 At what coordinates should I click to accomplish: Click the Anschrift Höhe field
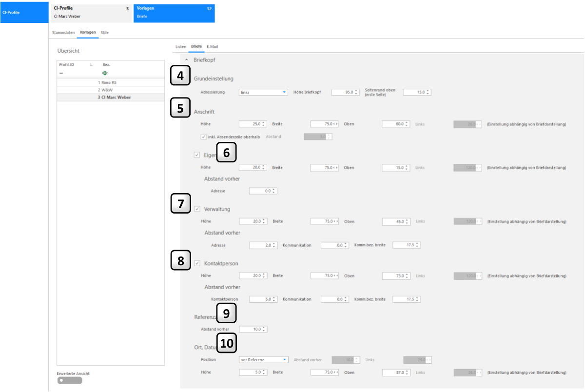[253, 124]
